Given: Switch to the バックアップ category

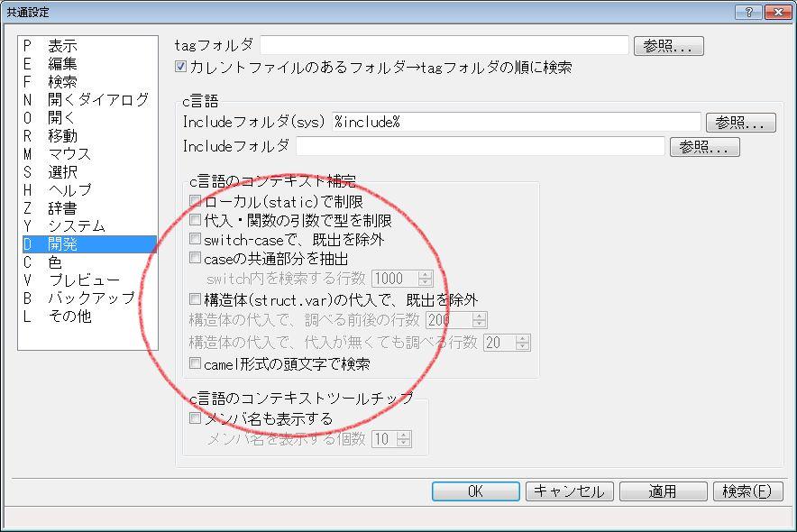Looking at the screenshot, I should pos(91,298).
